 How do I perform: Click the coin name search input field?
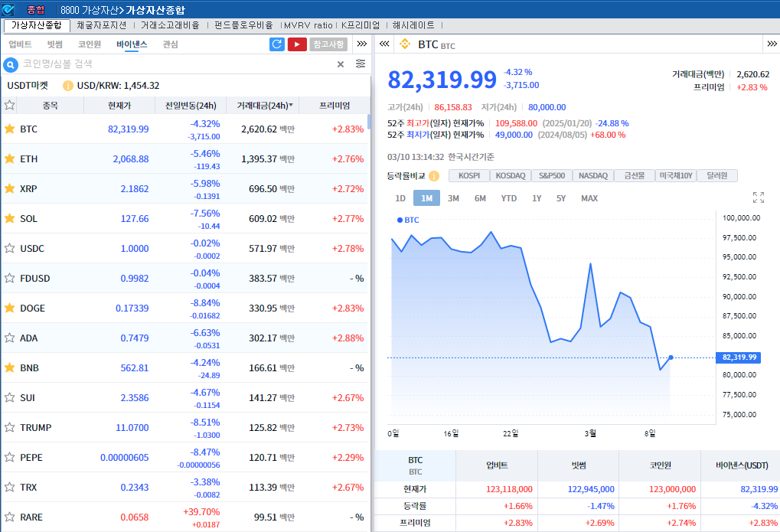(x=176, y=64)
